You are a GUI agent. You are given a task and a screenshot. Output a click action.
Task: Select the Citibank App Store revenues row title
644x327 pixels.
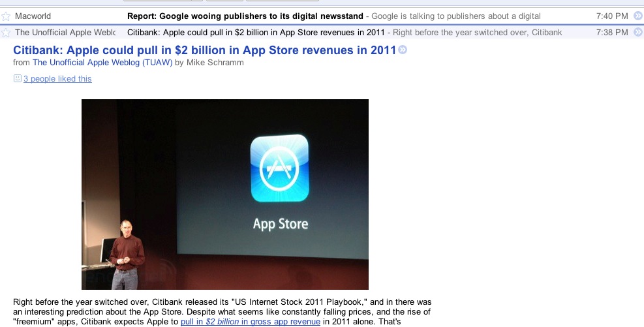pyautogui.click(x=256, y=32)
